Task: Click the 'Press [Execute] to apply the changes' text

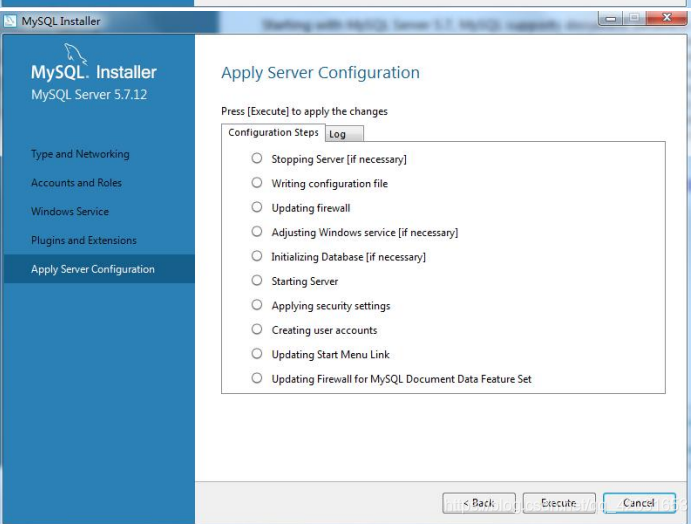Action: [304, 111]
